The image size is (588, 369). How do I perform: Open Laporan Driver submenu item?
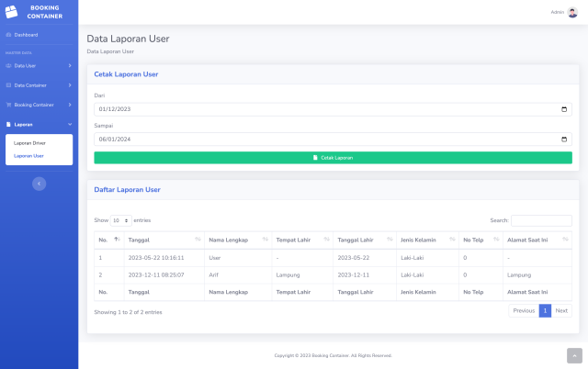[29, 143]
